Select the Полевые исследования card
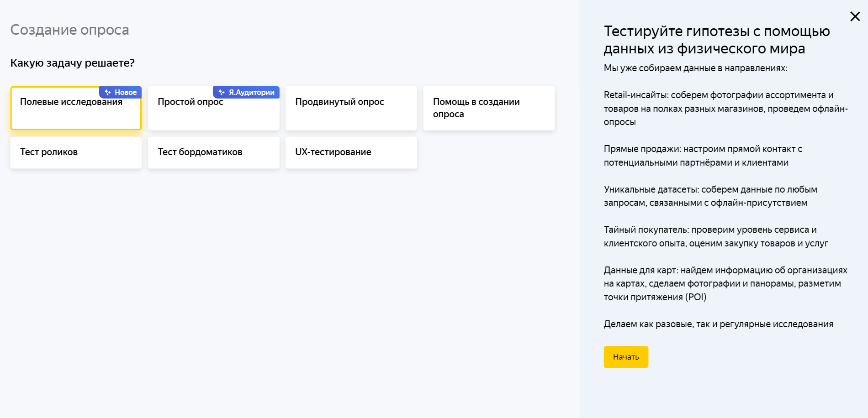Screen dimensions: 868x418 click(76, 108)
